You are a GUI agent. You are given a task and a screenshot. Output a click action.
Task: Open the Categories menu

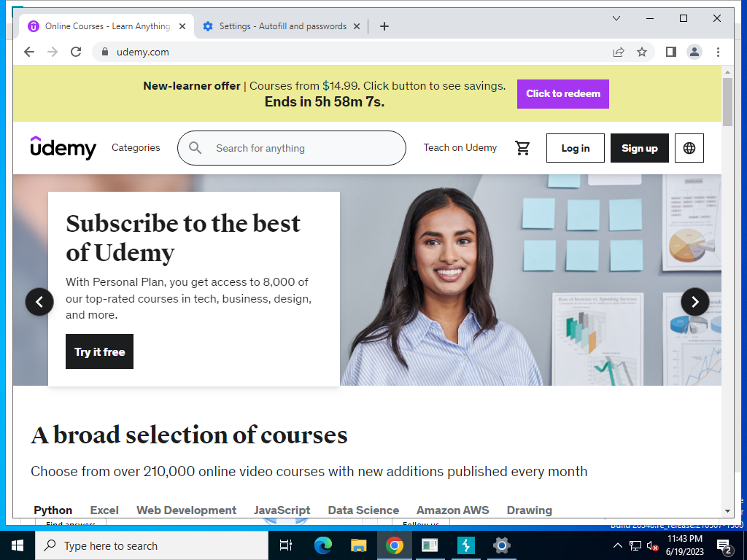(136, 147)
